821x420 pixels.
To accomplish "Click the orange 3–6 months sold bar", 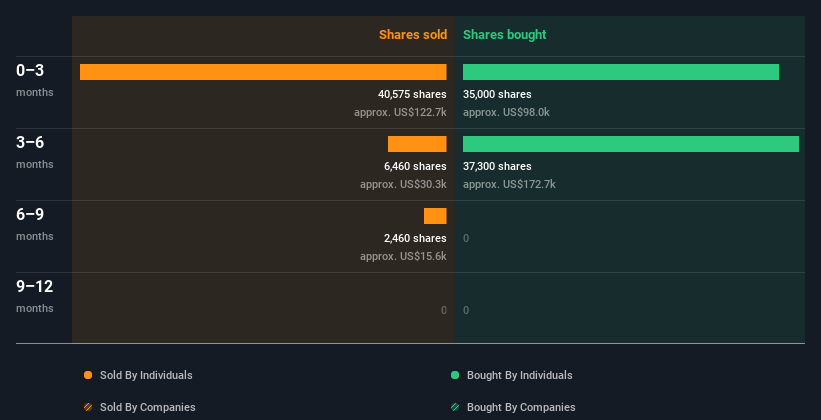I will click(417, 144).
